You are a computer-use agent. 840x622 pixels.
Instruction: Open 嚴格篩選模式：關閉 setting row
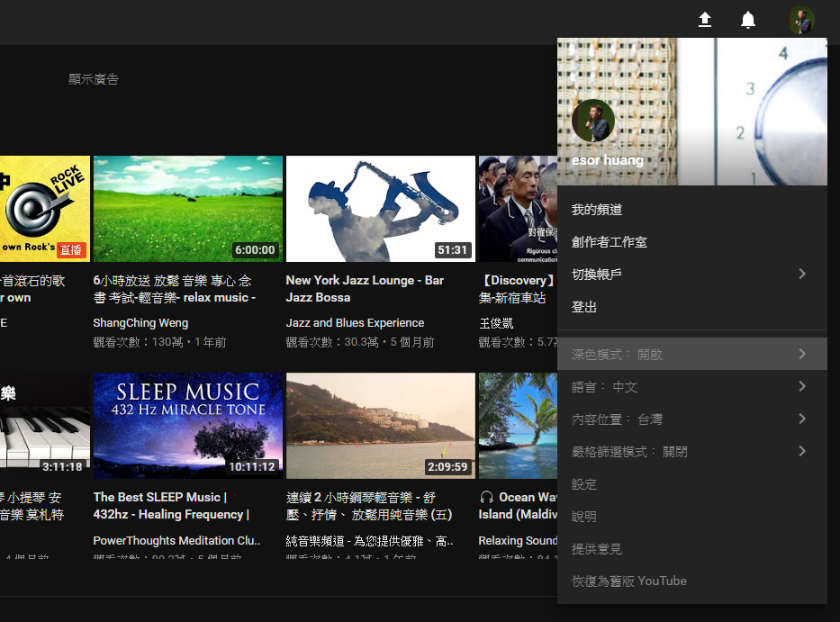pos(692,451)
